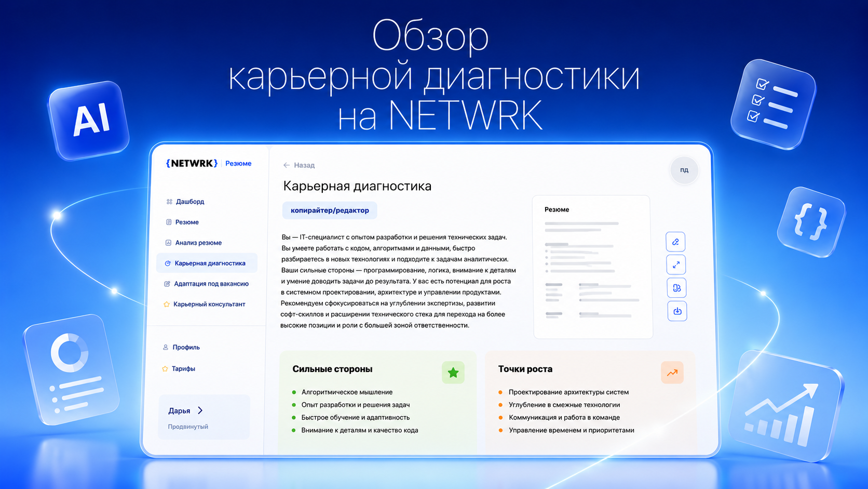The width and height of the screenshot is (868, 489).
Task: Click Углубление в смежные технологии
Action: tap(564, 405)
